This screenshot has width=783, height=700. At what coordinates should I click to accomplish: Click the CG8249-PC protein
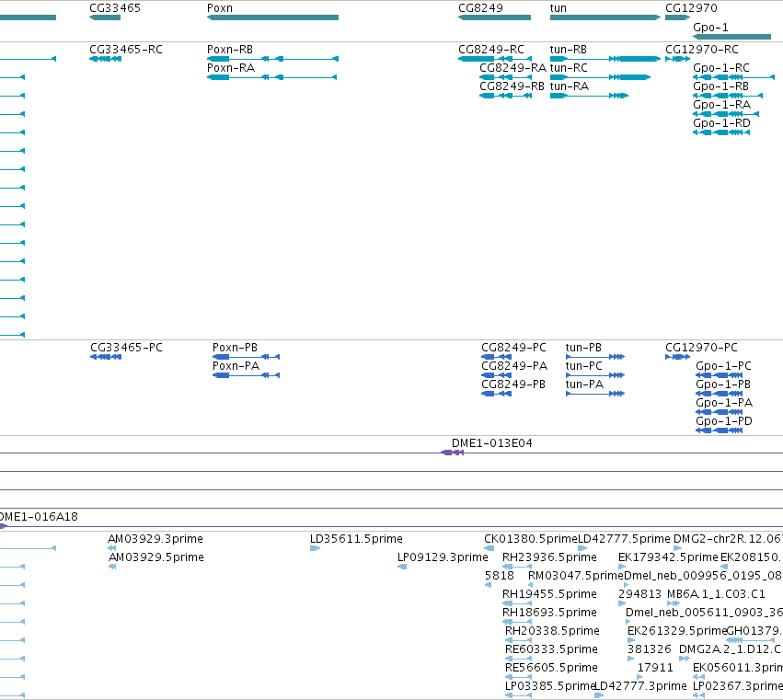pos(496,357)
